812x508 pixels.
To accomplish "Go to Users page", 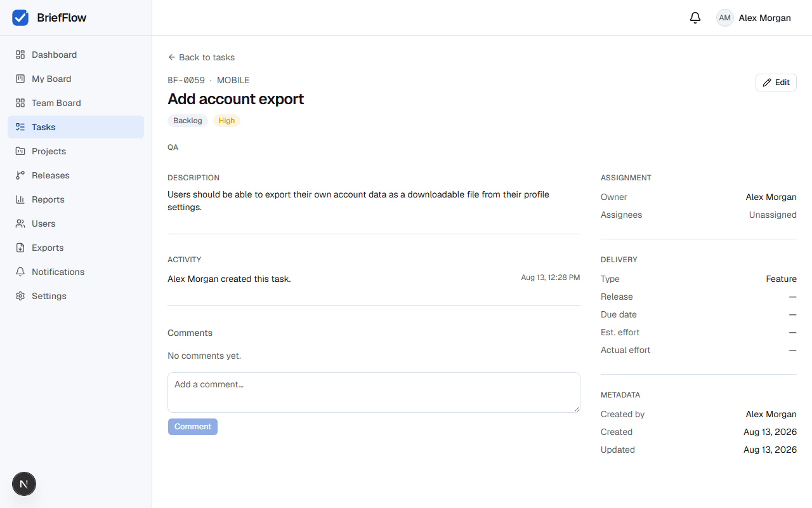I will coord(76,224).
